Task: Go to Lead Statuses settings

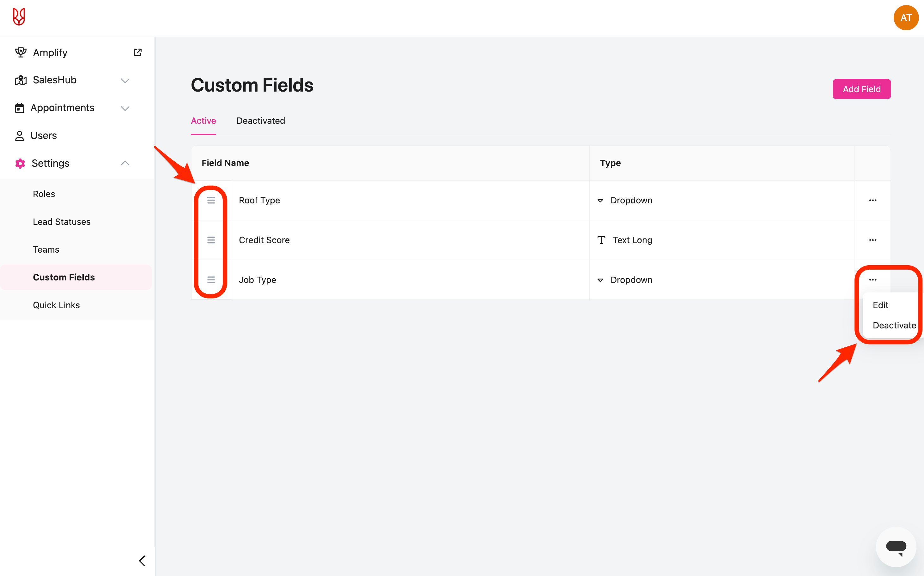Action: (x=62, y=222)
